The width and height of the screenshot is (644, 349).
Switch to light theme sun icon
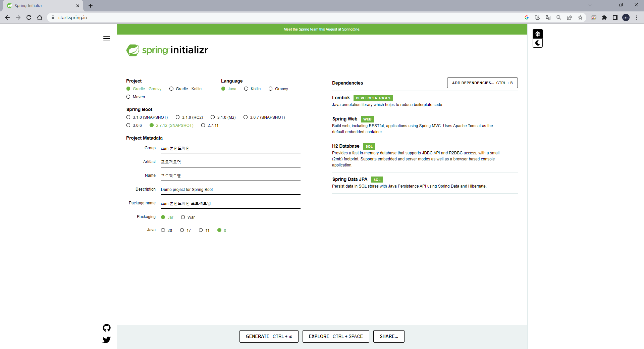click(x=538, y=34)
